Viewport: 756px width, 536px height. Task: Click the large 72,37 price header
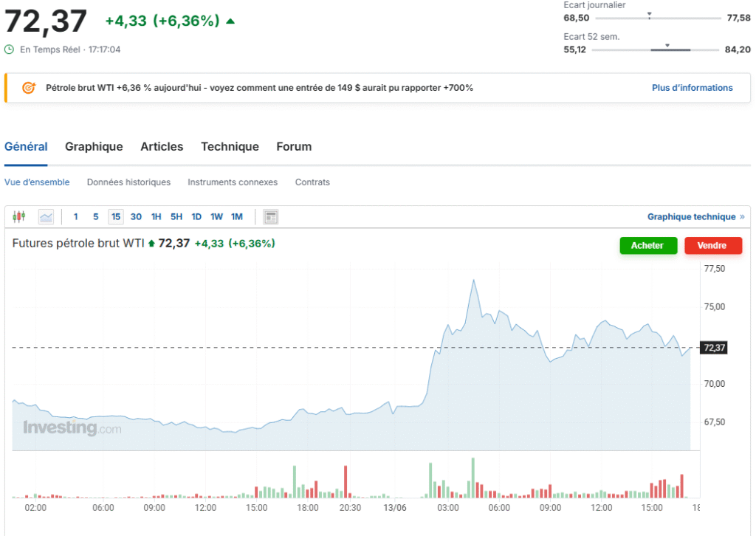coord(45,21)
